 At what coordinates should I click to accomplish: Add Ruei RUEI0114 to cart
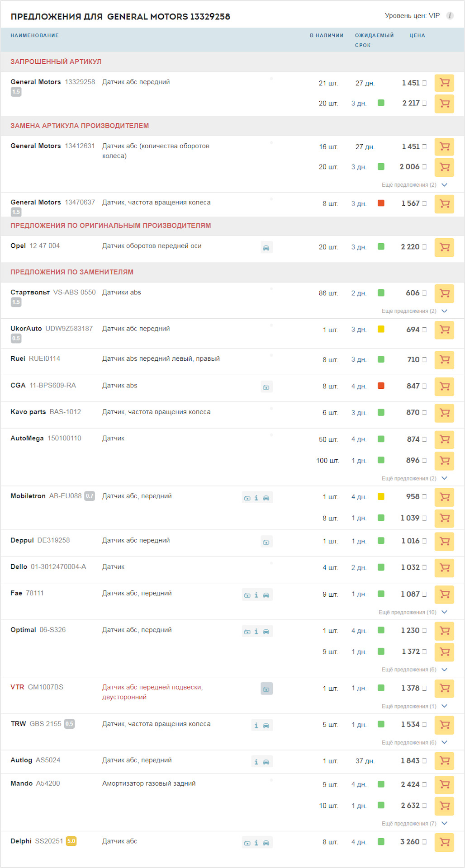[x=444, y=360]
